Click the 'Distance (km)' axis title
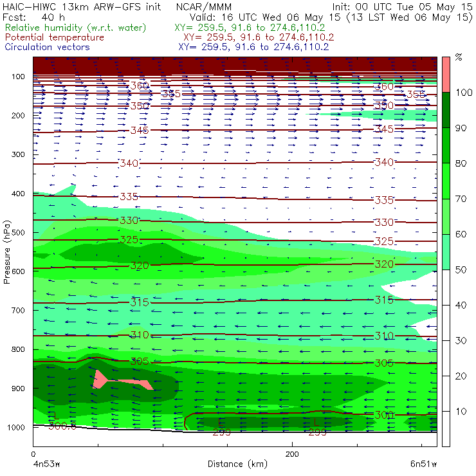Image resolution: width=476 pixels, height=476 pixels. (237, 464)
